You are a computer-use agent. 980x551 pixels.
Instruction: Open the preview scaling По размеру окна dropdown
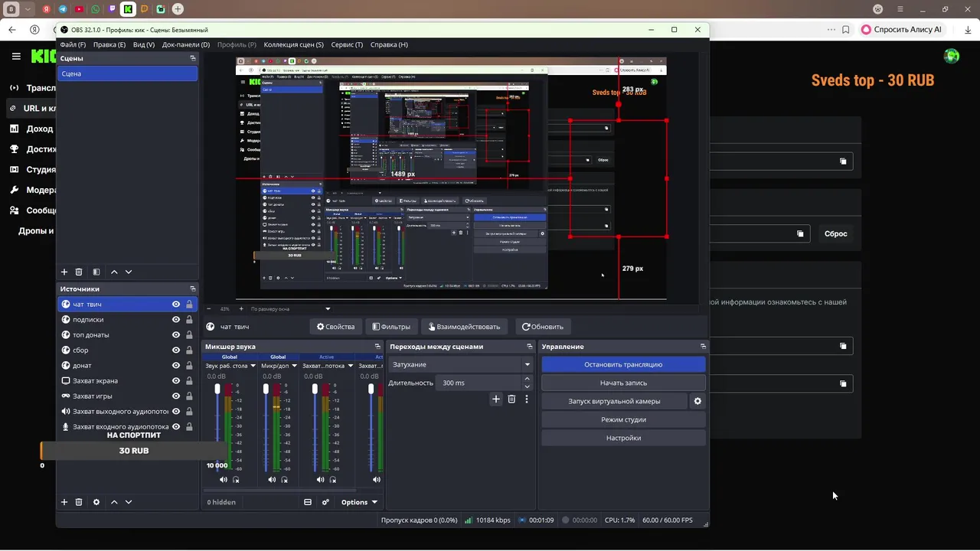pos(290,309)
